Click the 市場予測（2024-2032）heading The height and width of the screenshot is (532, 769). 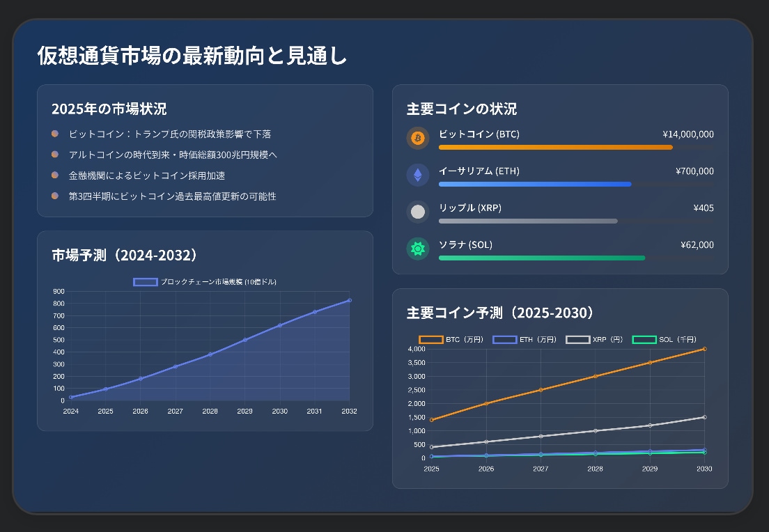point(125,255)
